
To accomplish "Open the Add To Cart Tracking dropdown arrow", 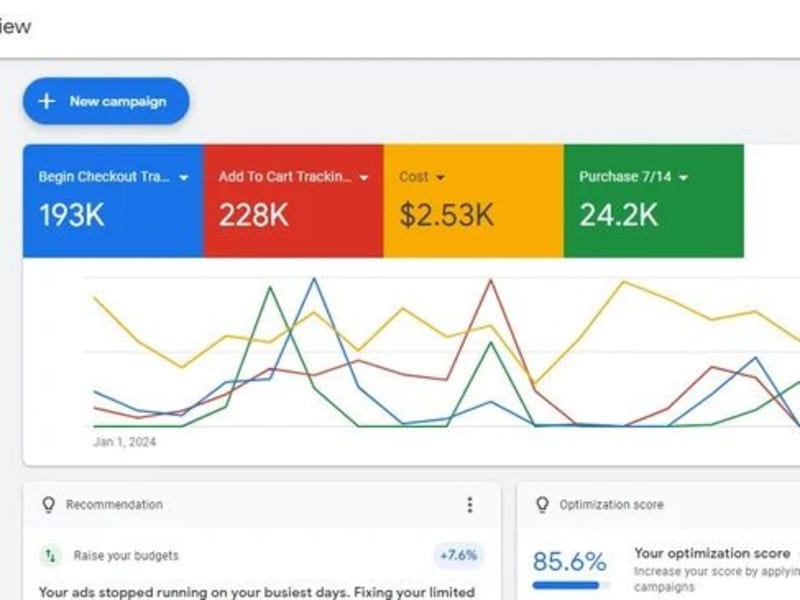I will pos(364,178).
